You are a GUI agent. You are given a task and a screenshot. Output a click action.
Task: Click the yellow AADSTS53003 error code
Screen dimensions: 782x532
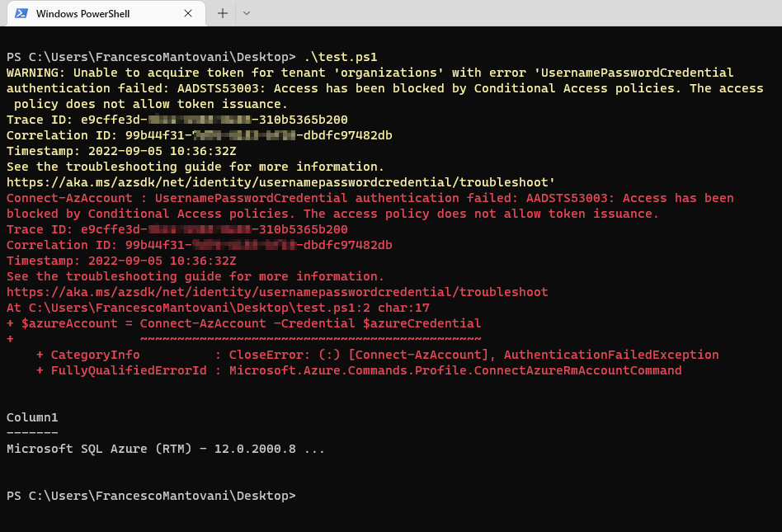click(x=223, y=88)
